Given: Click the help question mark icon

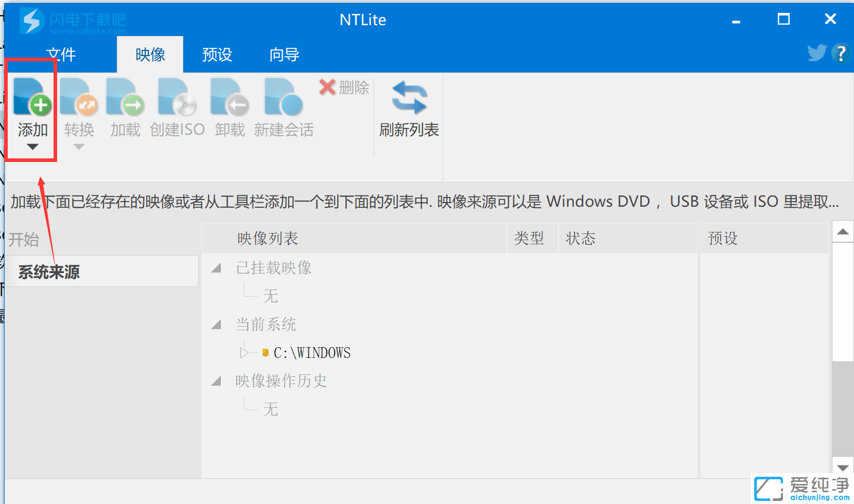Looking at the screenshot, I should coord(841,53).
